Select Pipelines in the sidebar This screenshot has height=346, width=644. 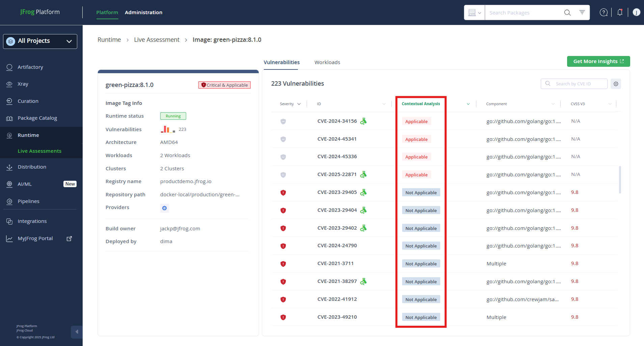28,201
